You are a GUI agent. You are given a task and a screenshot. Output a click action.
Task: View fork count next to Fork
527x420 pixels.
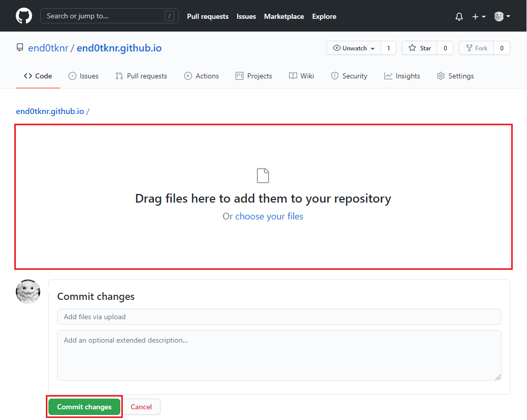(502, 48)
